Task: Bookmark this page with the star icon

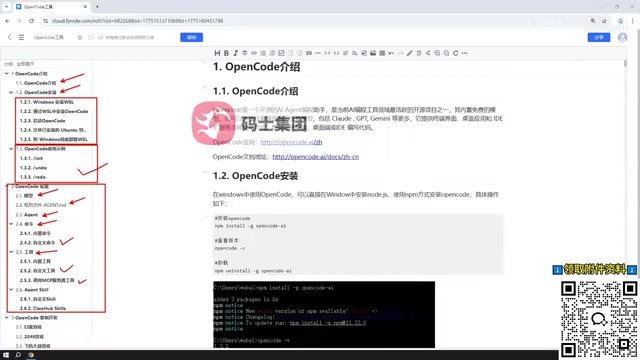Action: point(604,21)
